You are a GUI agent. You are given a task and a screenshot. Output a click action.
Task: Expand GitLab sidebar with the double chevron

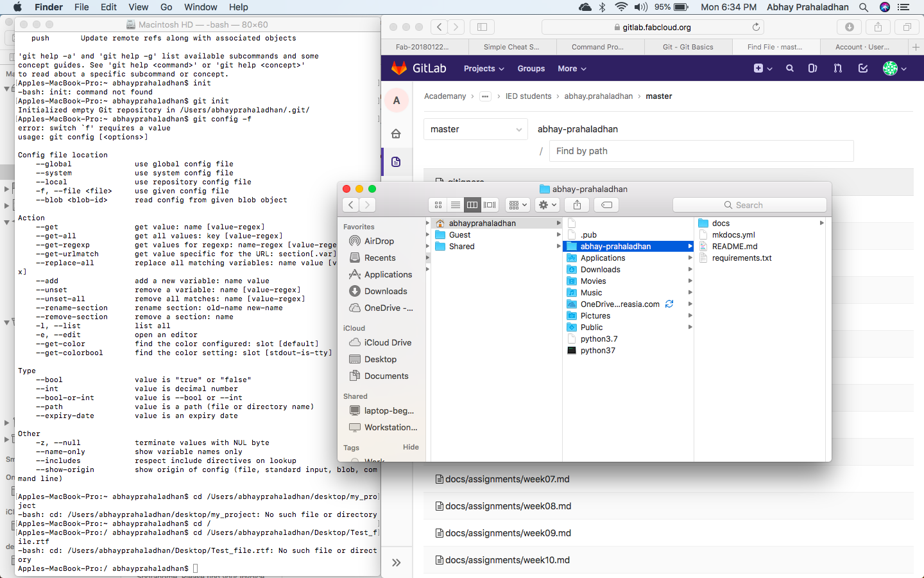pyautogui.click(x=397, y=563)
